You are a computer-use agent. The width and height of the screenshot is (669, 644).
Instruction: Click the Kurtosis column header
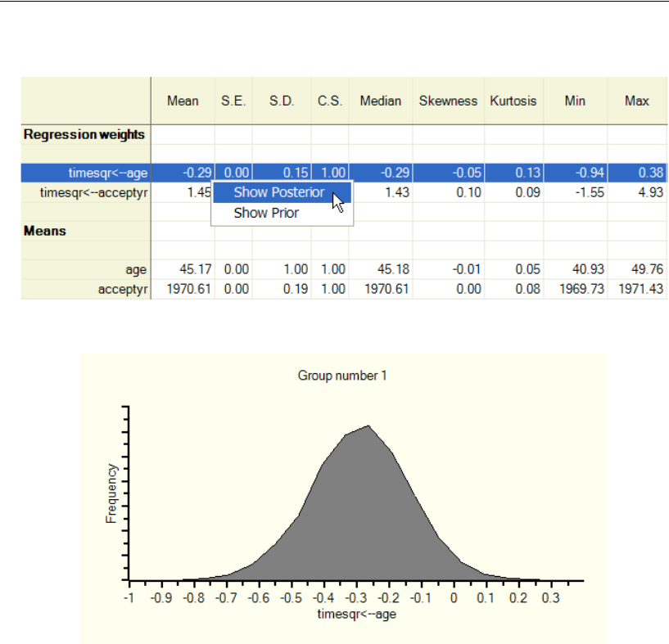tap(513, 101)
